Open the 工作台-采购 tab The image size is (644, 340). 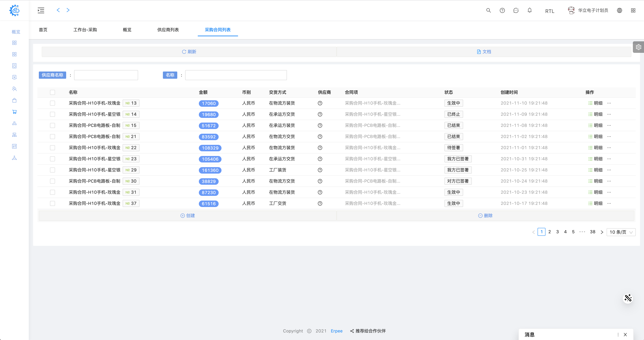[85, 30]
